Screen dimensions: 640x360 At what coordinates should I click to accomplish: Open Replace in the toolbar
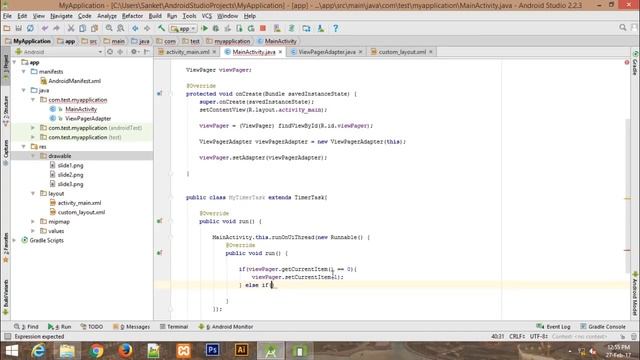click(x=121, y=28)
